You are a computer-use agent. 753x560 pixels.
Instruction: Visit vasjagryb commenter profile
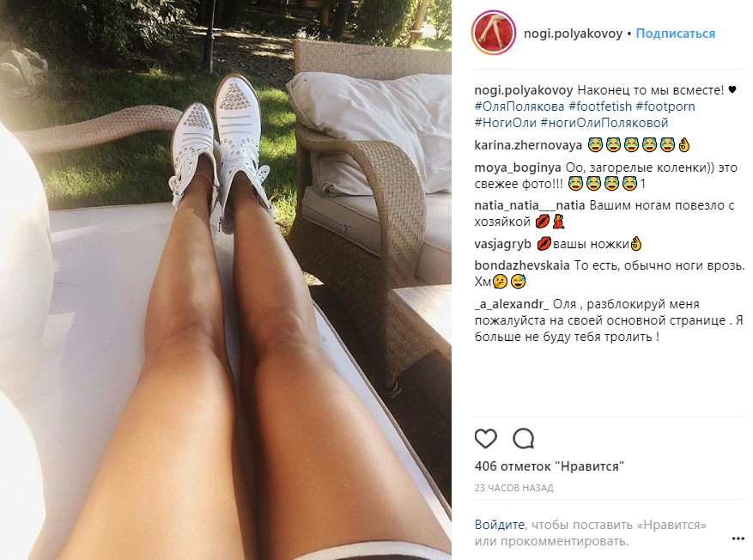click(502, 244)
